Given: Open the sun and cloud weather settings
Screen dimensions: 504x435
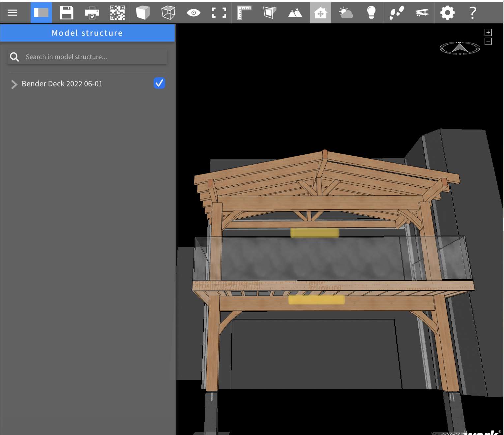Looking at the screenshot, I should pyautogui.click(x=346, y=13).
